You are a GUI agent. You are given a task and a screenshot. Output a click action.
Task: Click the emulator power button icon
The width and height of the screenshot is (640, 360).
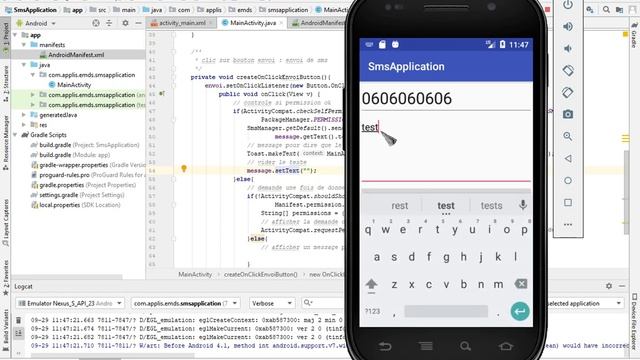pyautogui.click(x=568, y=5)
